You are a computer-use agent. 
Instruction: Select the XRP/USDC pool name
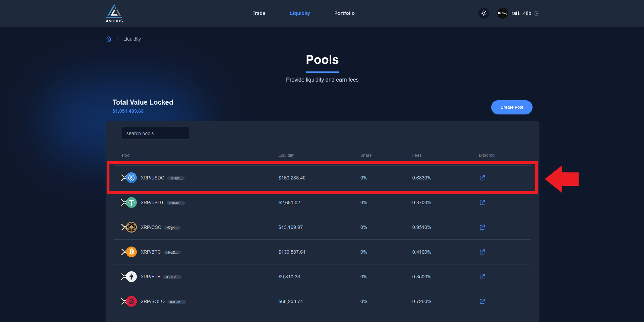(152, 178)
